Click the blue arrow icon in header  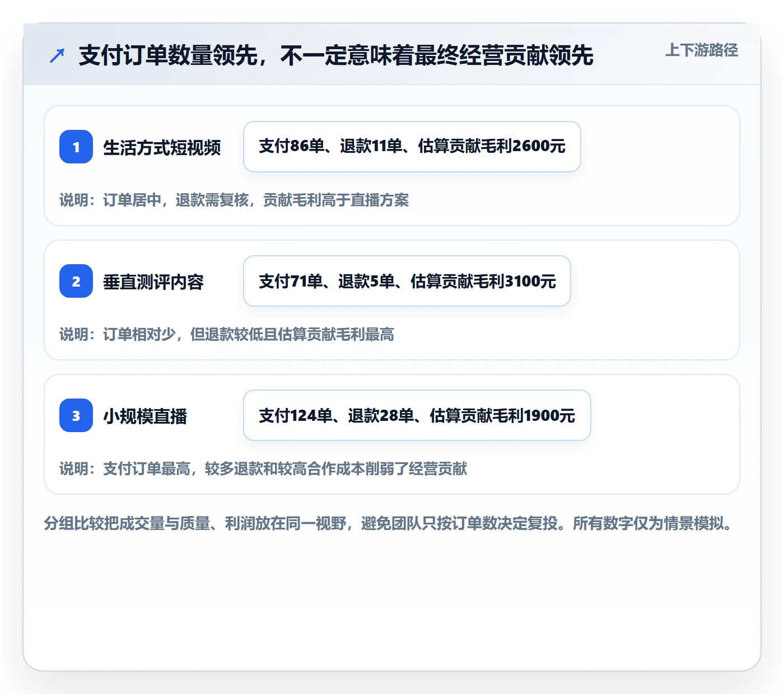57,55
